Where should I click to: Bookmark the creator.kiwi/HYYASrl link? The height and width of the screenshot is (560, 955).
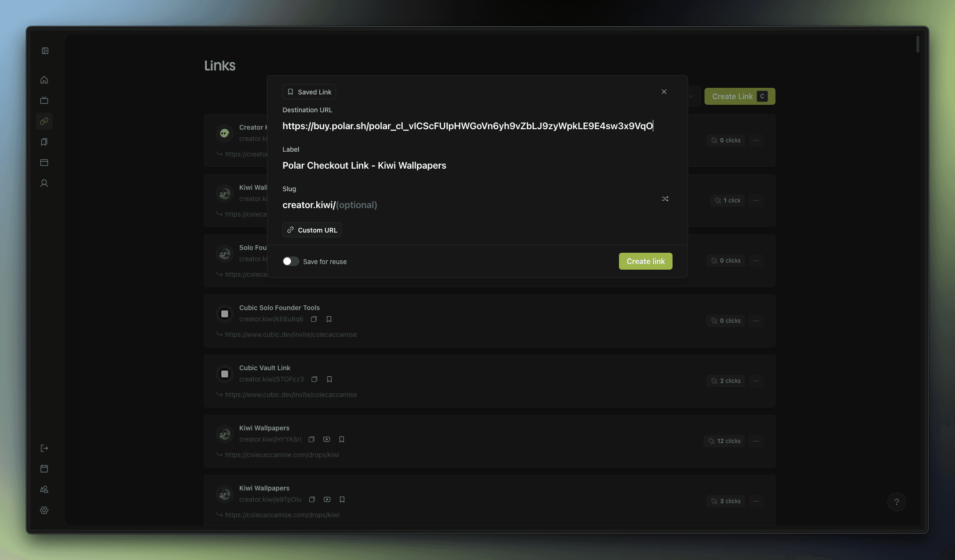click(342, 439)
